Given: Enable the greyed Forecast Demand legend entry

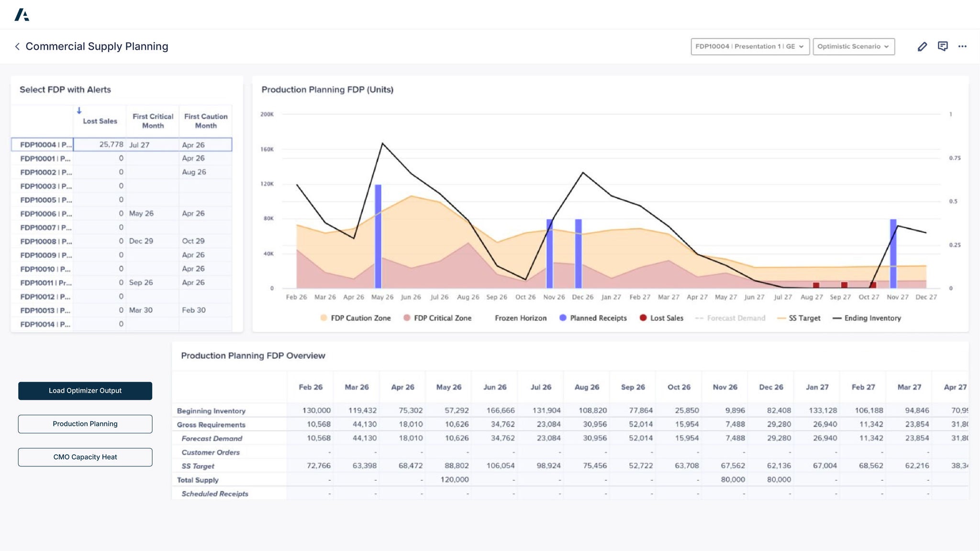Looking at the screenshot, I should point(730,318).
